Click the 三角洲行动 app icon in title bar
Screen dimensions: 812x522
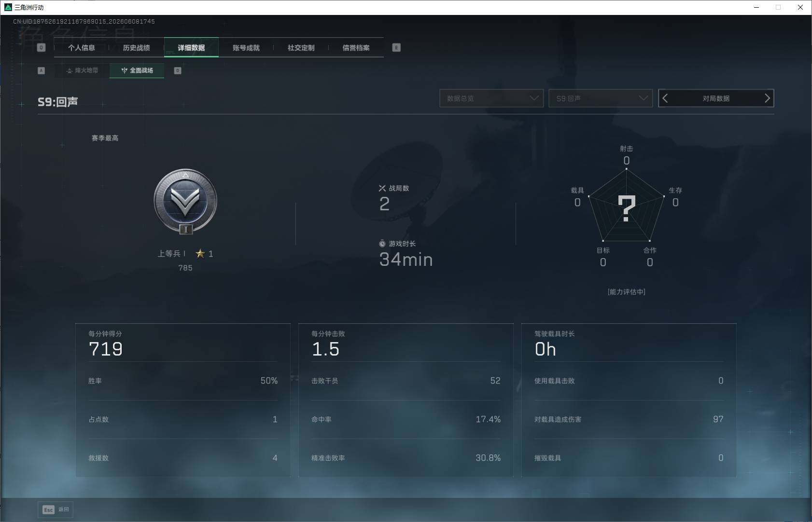(x=8, y=7)
